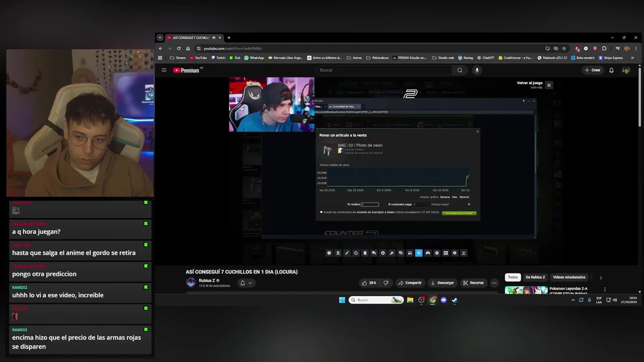644x362 pixels.
Task: Click the YouTube search magnifier button
Action: coord(459,70)
